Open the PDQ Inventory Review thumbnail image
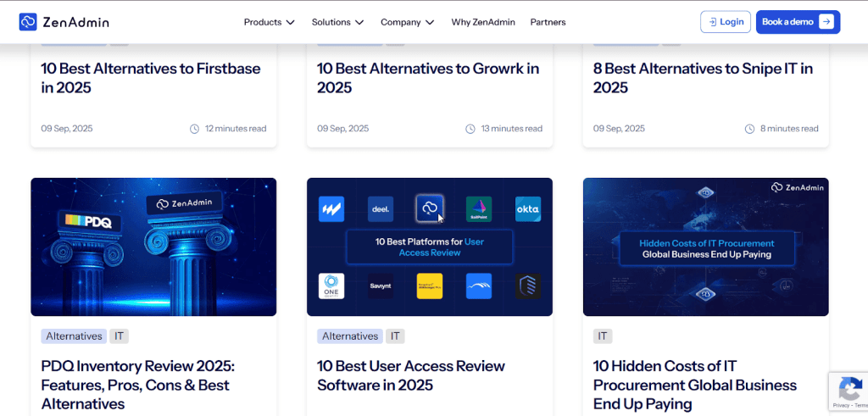This screenshot has width=868, height=416. 153,247
